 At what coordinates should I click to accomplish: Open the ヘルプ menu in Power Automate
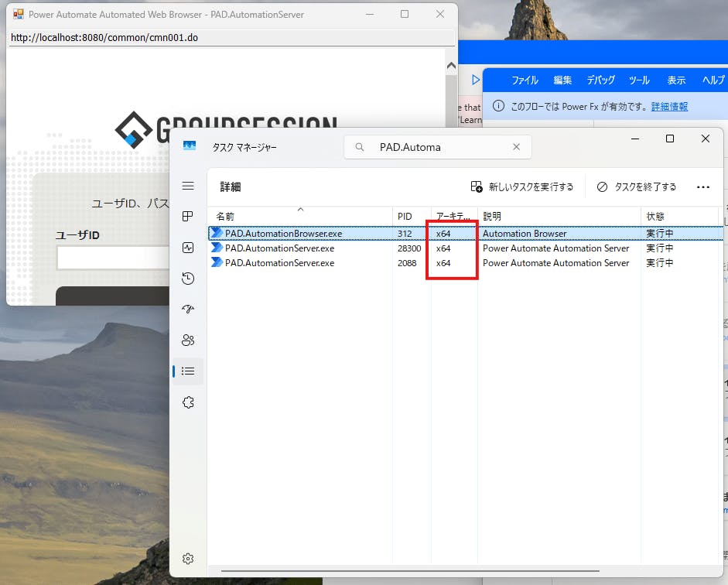[713, 80]
